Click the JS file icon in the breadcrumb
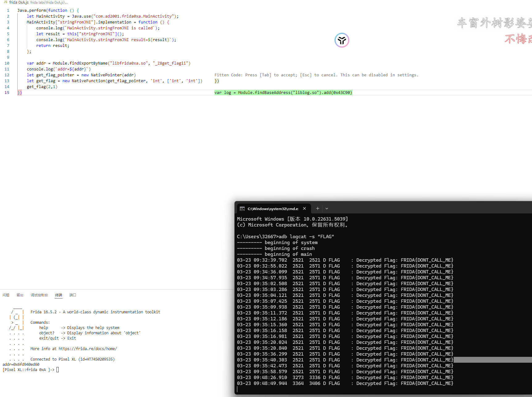The width and height of the screenshot is (532, 397). [5, 2]
